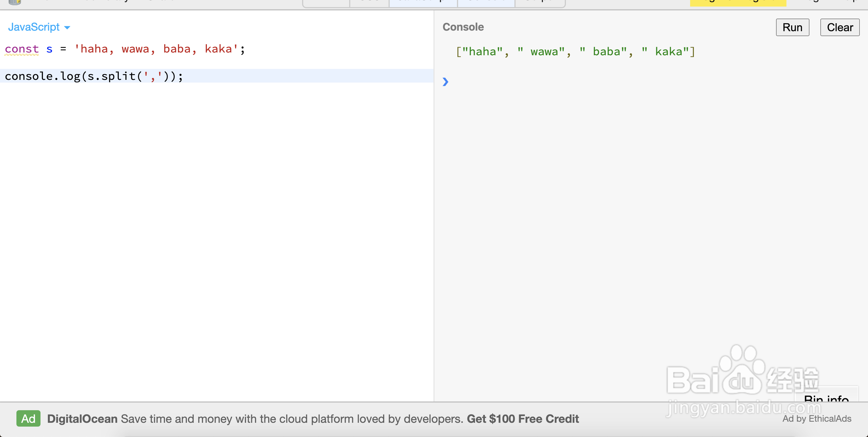
Task: Toggle the CSS panel tab
Action: click(369, 3)
